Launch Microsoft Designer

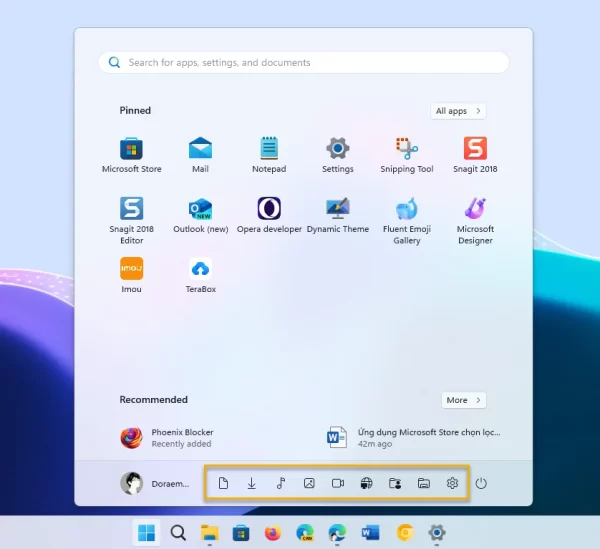[475, 220]
